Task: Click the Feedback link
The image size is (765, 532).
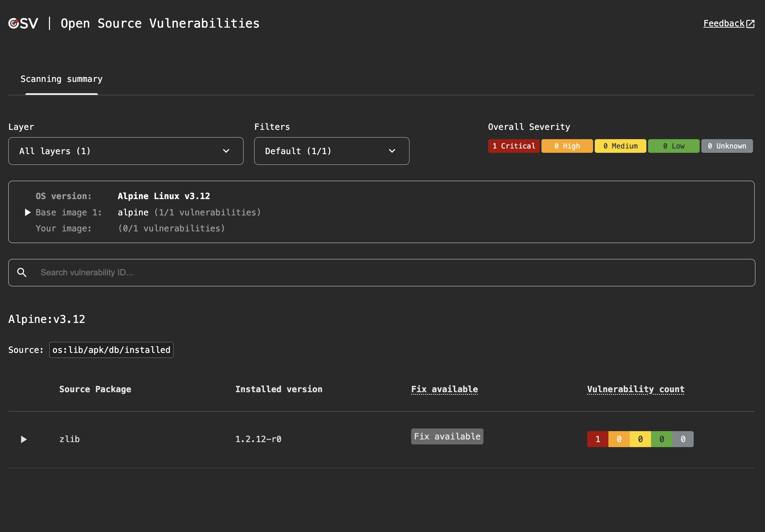Action: coord(723,23)
